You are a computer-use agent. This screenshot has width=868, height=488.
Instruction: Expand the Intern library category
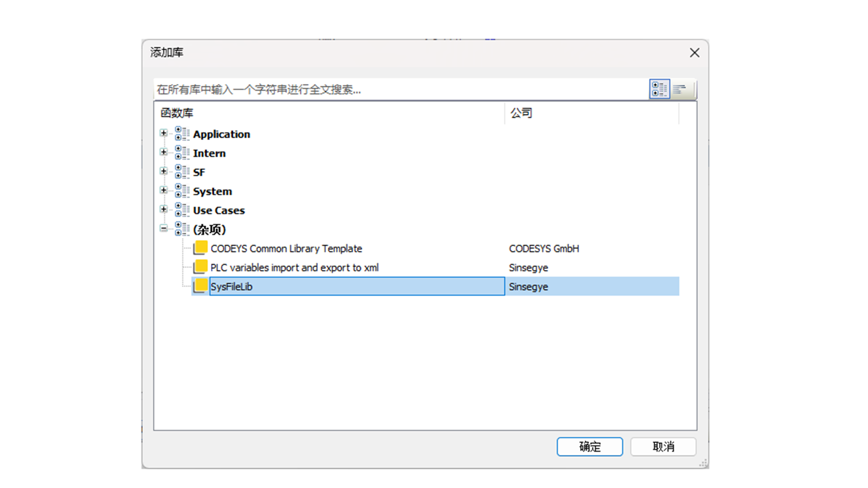(x=164, y=152)
